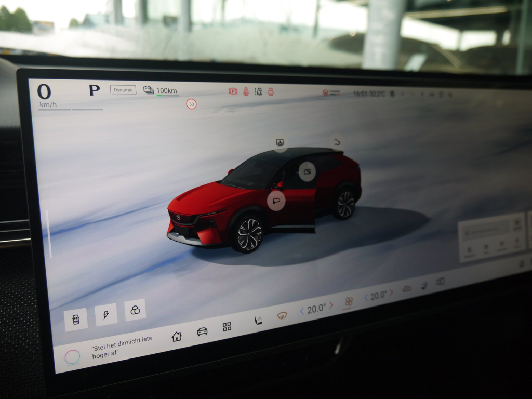Lower left temperature with blue arrow
Image resolution: width=532 pixels, height=399 pixels.
302,312
